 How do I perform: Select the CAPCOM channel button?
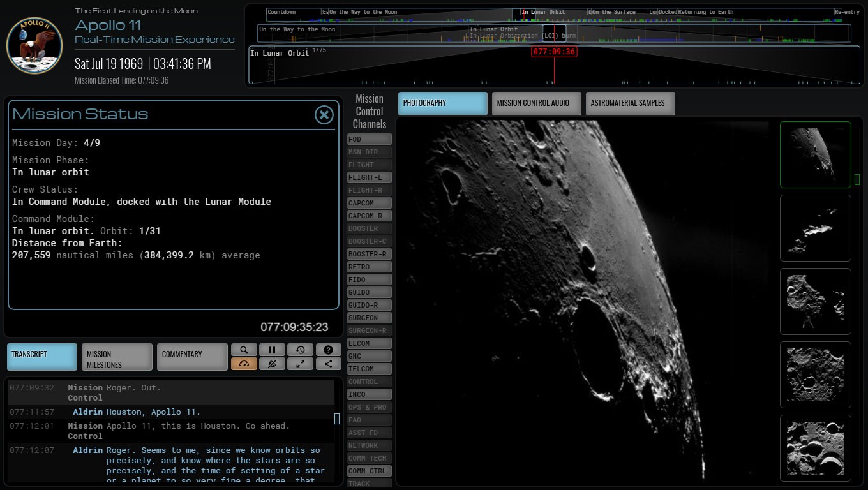[x=370, y=203]
